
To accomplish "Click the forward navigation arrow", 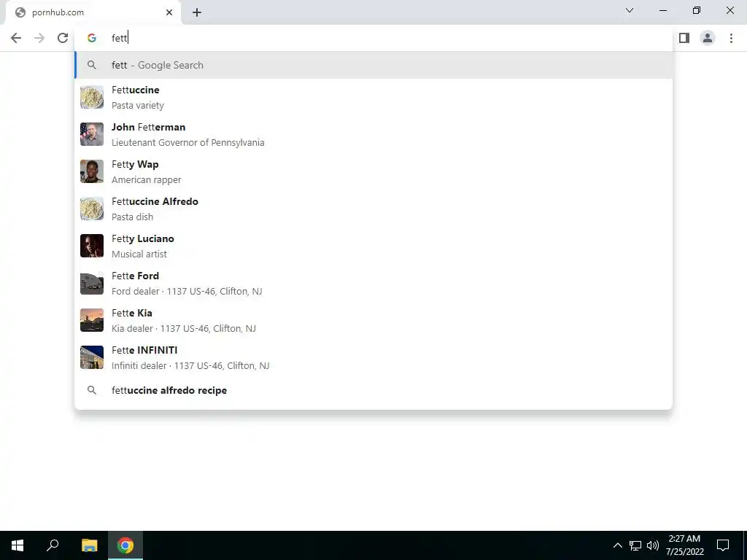I will point(39,38).
